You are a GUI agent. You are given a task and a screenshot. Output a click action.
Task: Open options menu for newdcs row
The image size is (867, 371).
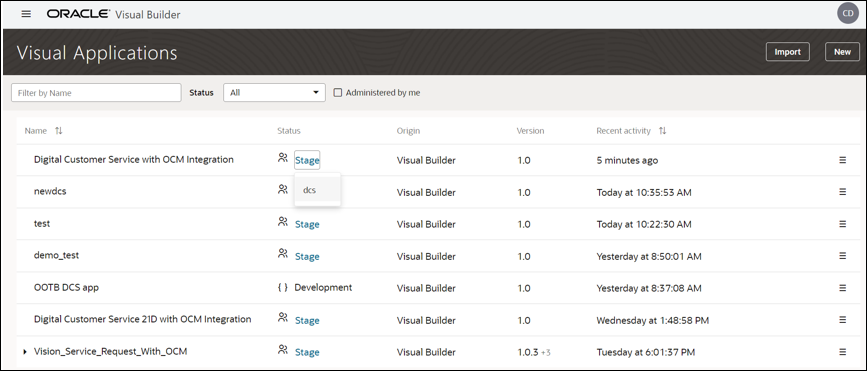pos(843,192)
